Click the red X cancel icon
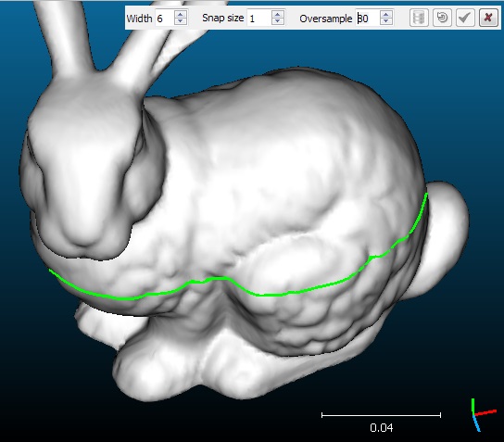Screen dimensions: 504x442 488,18
